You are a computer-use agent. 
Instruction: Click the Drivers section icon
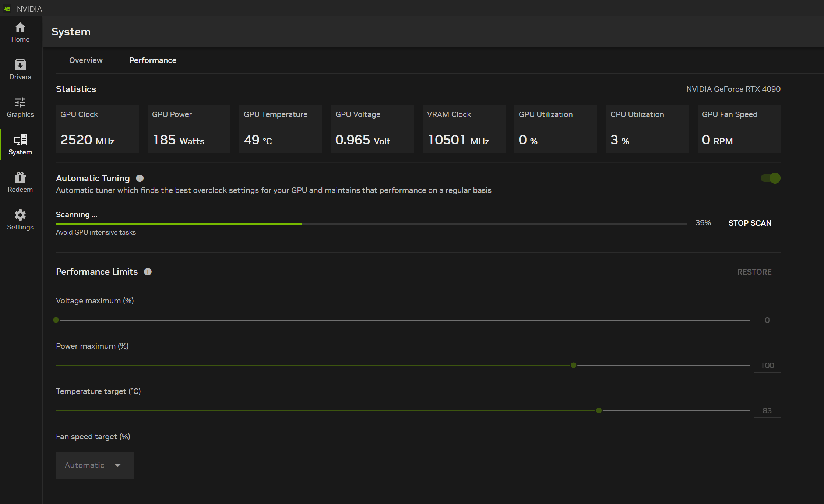click(x=21, y=66)
